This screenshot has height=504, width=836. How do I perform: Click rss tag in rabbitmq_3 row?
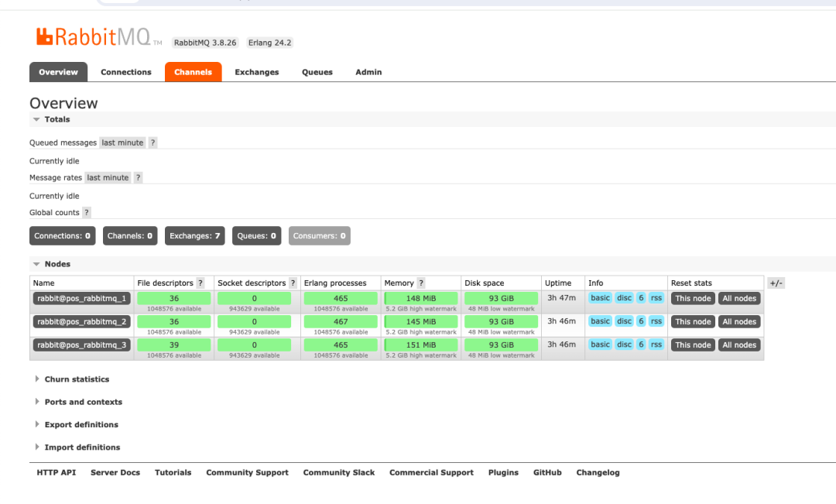[656, 345]
